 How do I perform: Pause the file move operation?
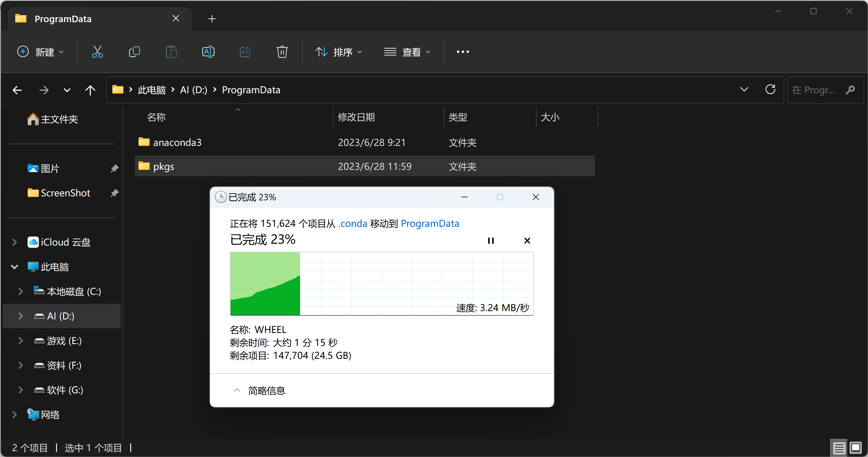click(x=491, y=240)
